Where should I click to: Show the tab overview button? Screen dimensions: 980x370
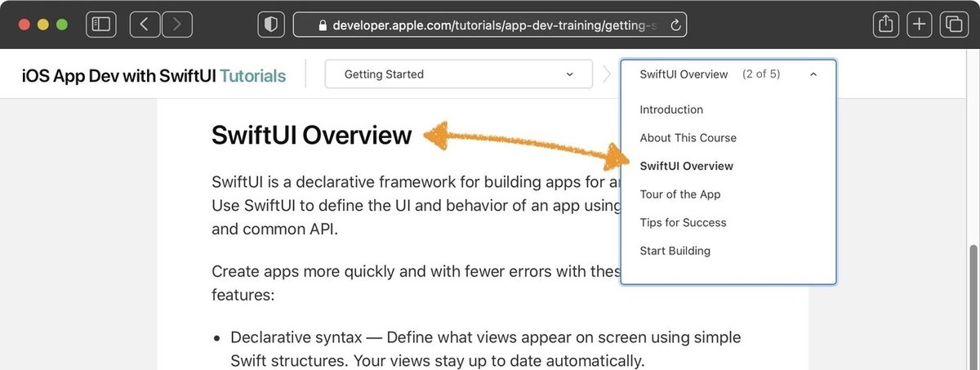[953, 25]
